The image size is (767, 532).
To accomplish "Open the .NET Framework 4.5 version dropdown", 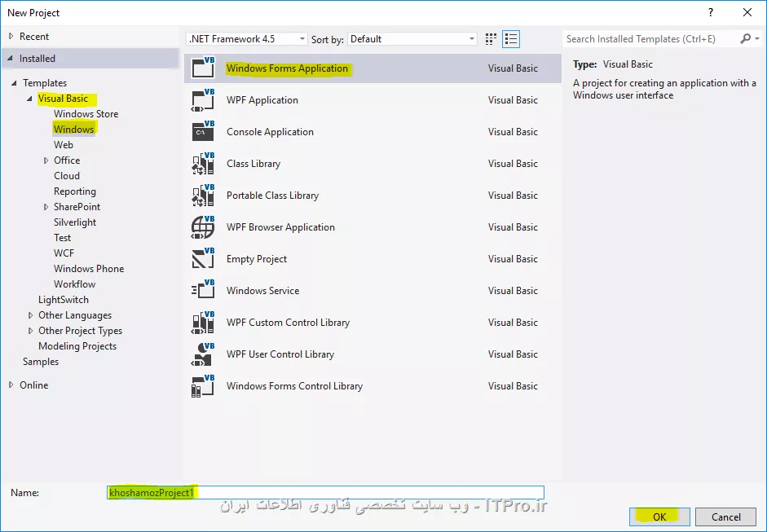I will (x=247, y=39).
